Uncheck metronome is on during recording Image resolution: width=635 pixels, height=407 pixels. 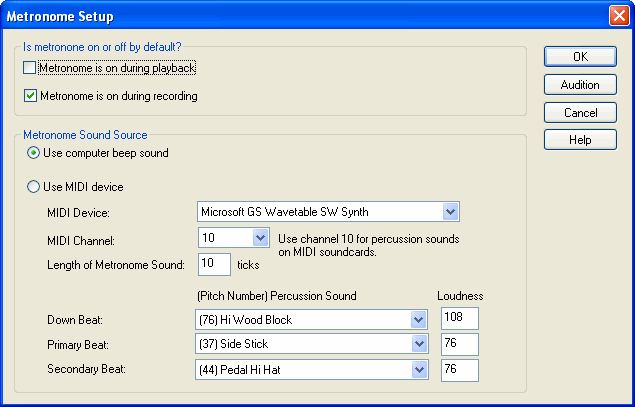(x=30, y=96)
